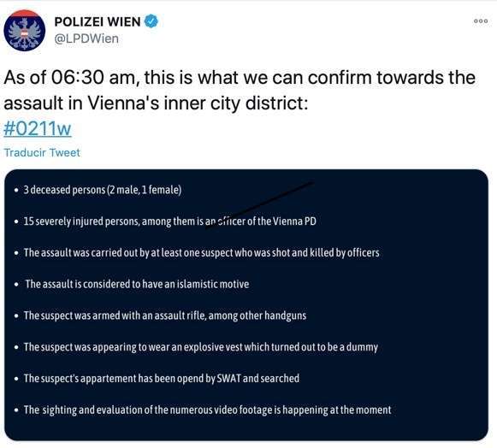Click the line about the suspect shot by officers
This screenshot has height=448, width=497.
(201, 253)
